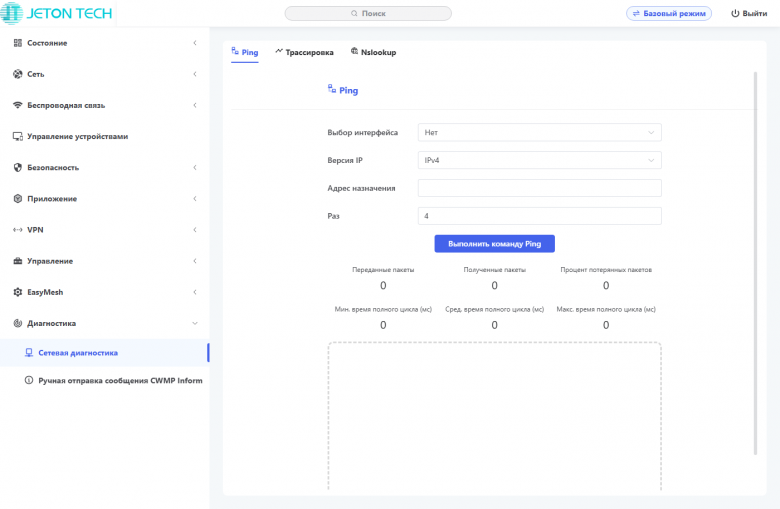The image size is (780, 509).
Task: Expand the VPN sidebar section
Action: [194, 230]
